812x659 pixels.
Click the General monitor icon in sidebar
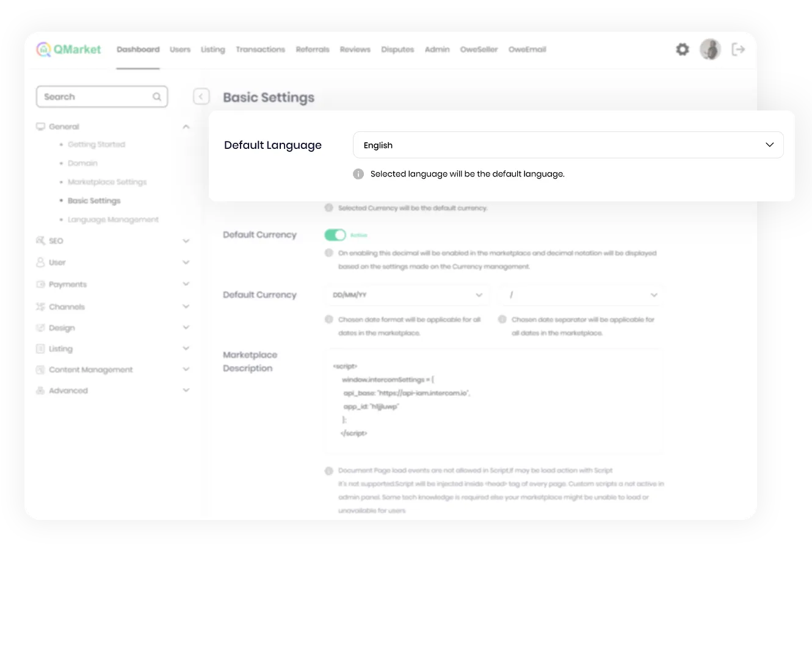point(41,127)
